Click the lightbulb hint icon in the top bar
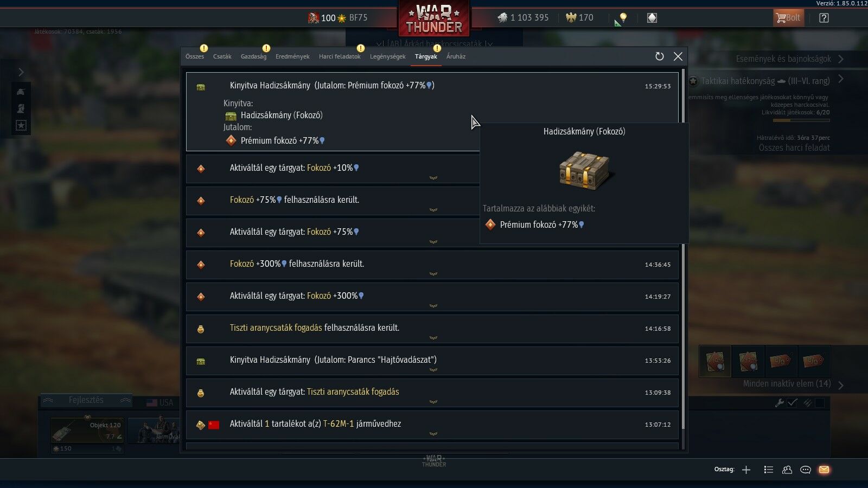The image size is (868, 488). 623,18
